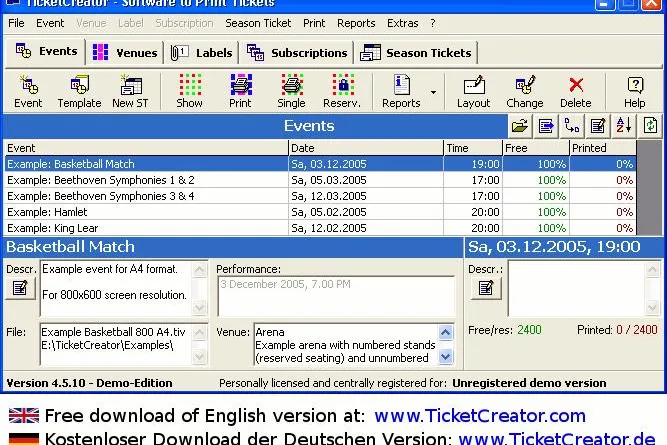Show the seating plan via Show
Screen dimensions: 667x445
(190, 91)
